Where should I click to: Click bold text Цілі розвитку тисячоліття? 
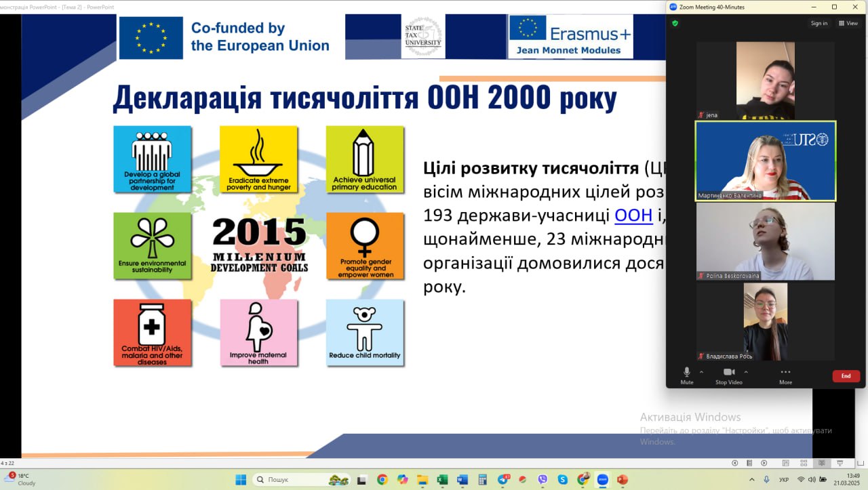click(x=531, y=168)
